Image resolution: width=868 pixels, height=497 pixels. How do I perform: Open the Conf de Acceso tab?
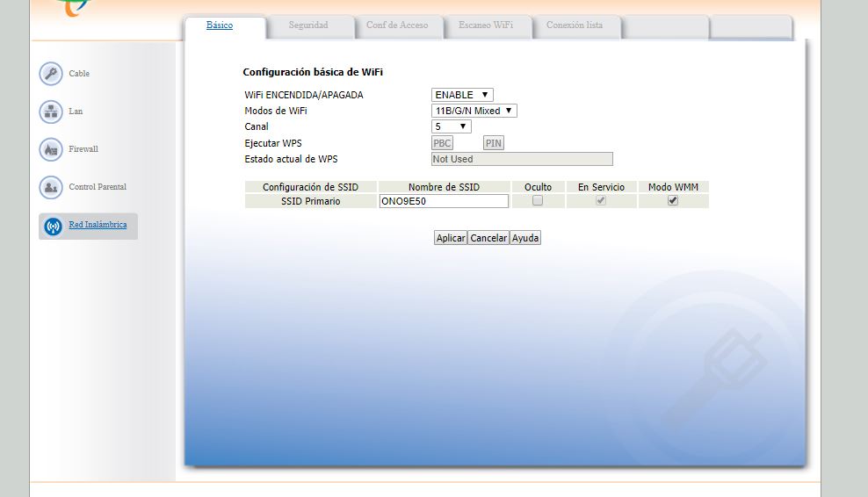pyautogui.click(x=397, y=25)
